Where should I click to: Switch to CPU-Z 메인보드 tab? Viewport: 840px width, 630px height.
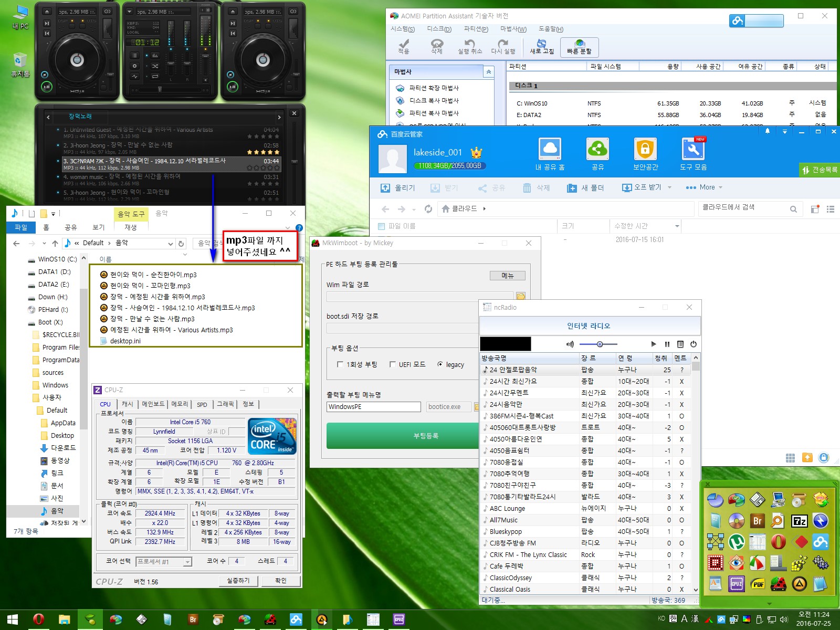[153, 404]
